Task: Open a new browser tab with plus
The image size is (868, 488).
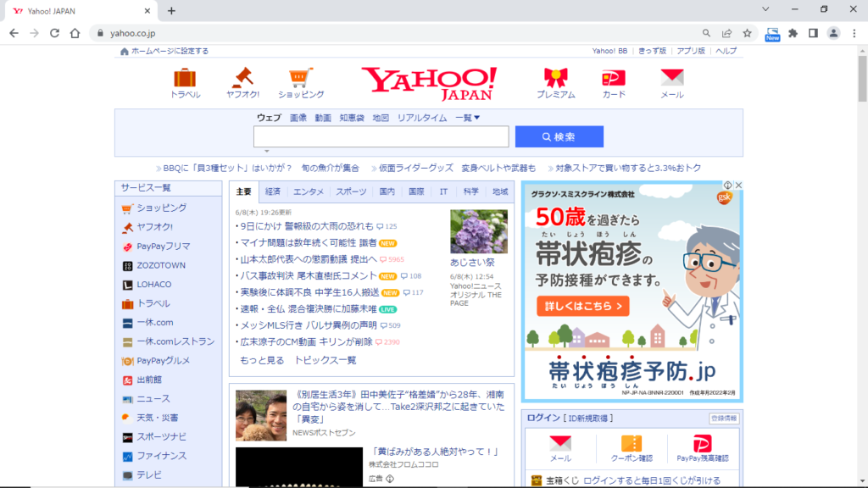Action: click(x=171, y=10)
